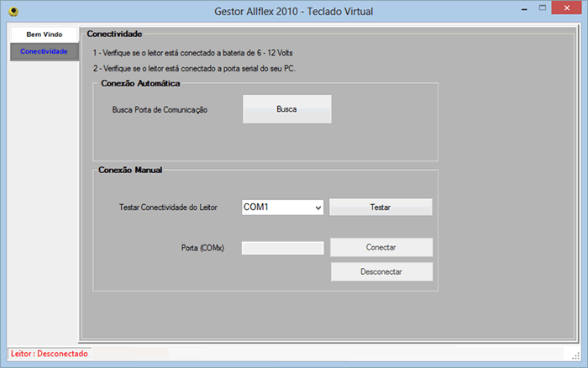Click the Conectar button
Image resolution: width=588 pixels, height=368 pixels.
[x=381, y=247]
